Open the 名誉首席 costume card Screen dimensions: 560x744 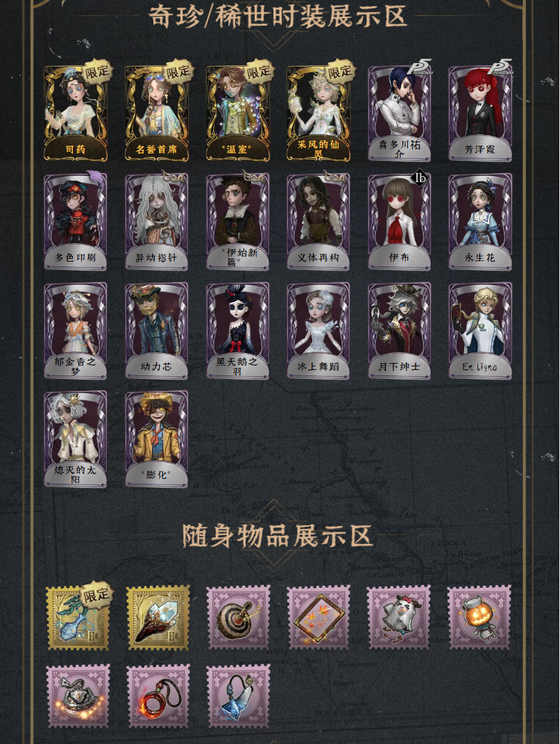[157, 113]
